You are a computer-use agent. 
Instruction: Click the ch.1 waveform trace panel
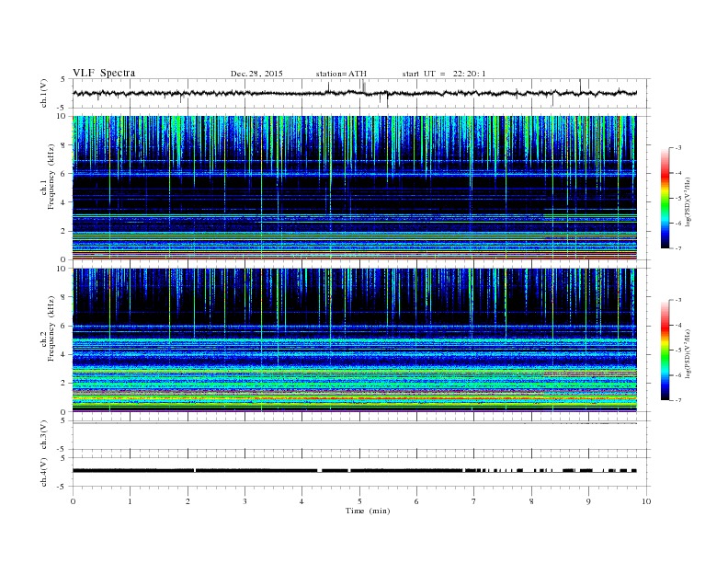360,93
